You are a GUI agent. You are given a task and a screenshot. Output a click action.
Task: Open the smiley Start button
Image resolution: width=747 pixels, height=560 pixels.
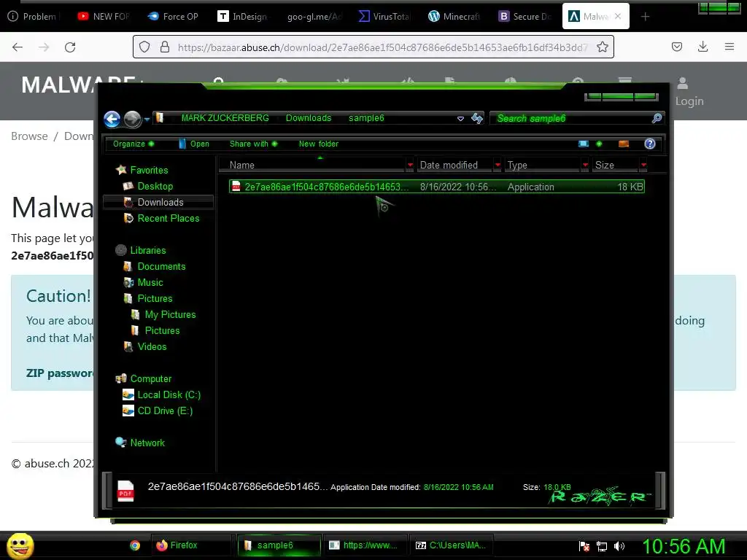[x=20, y=545]
